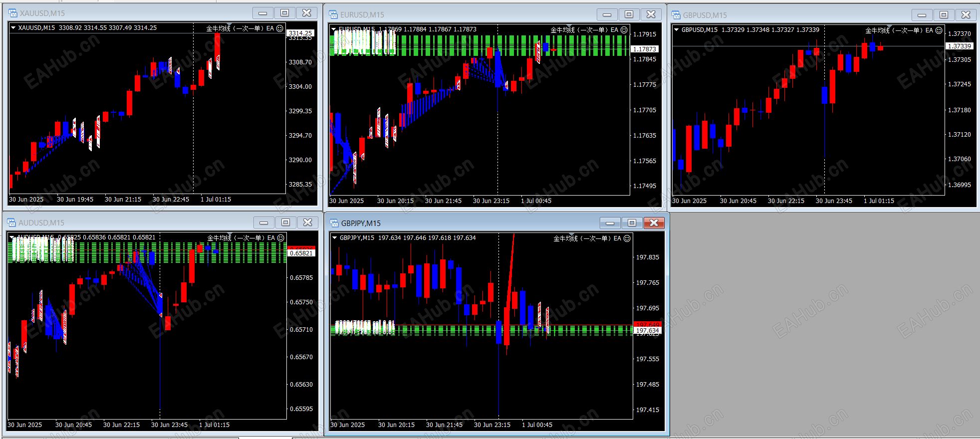This screenshot has width=980, height=439.
Task: Click 30 Jun 20:15 on the EURUSD time axis
Action: click(395, 201)
